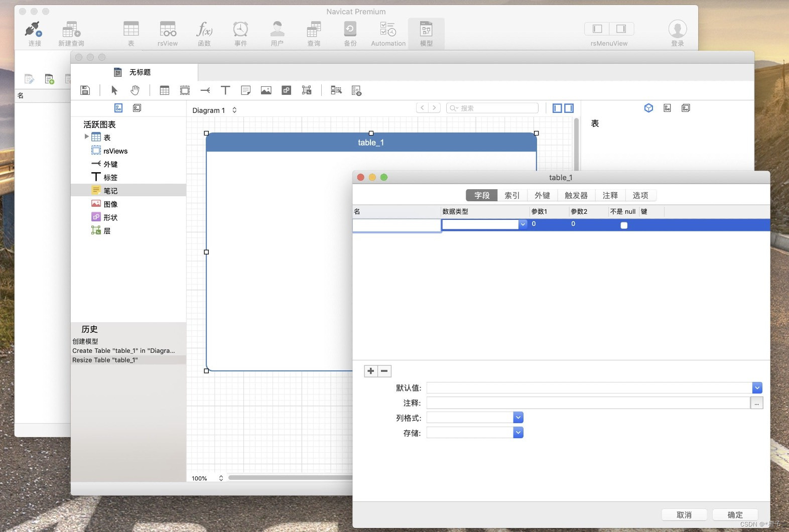The image size is (789, 532).
Task: Switch to the 外键 foreign key tab
Action: [542, 195]
